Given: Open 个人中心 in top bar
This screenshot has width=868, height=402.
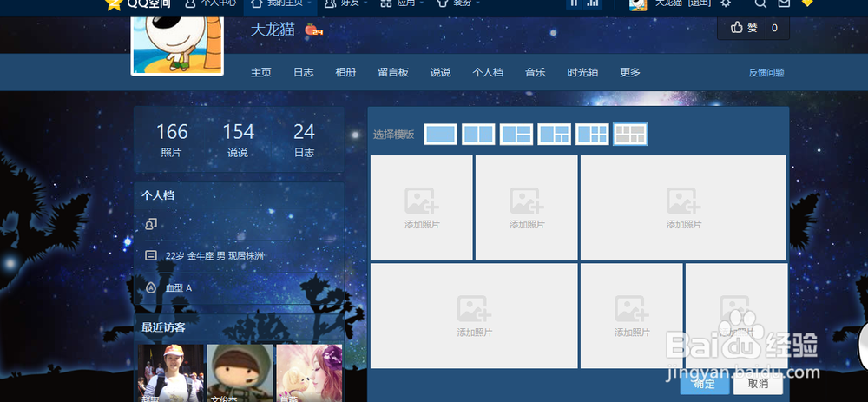Looking at the screenshot, I should coord(210,3).
